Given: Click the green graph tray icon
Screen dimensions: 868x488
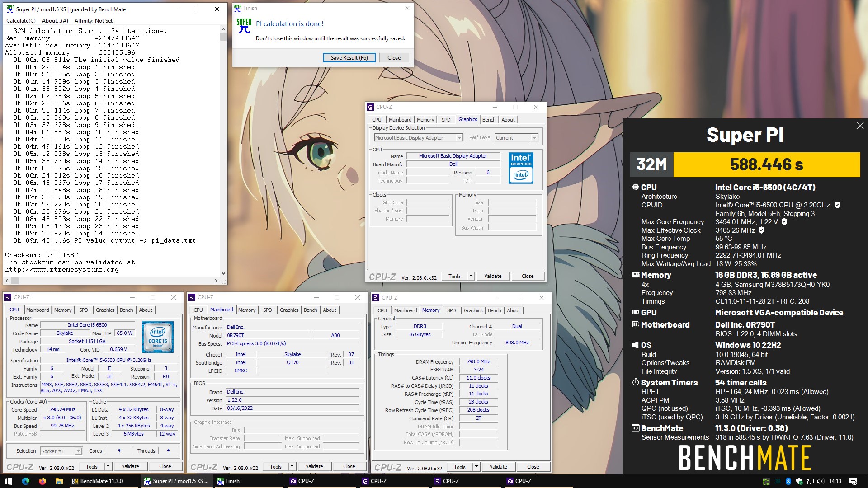Looking at the screenshot, I should coord(766,481).
